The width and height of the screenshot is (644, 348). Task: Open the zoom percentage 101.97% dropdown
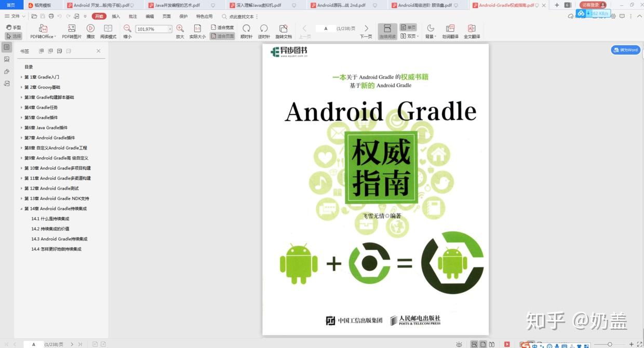coord(170,29)
